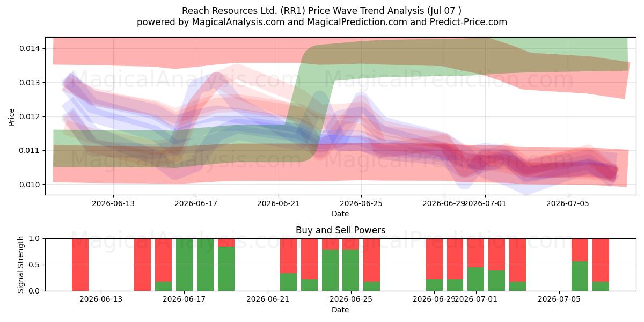Click the bar directly above the 2026-06-17 tick in Buy and Sell chart
The image size is (644, 322).
[x=184, y=265]
